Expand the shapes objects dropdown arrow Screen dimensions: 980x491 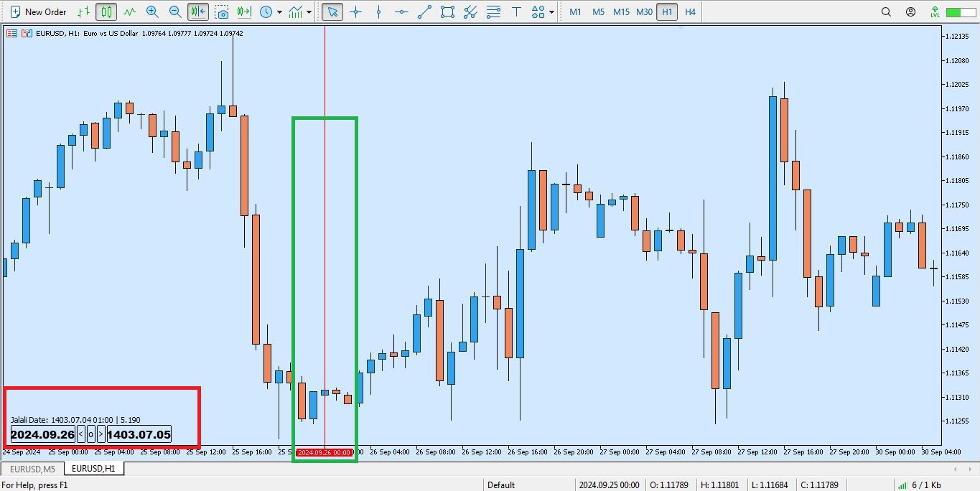pyautogui.click(x=551, y=11)
